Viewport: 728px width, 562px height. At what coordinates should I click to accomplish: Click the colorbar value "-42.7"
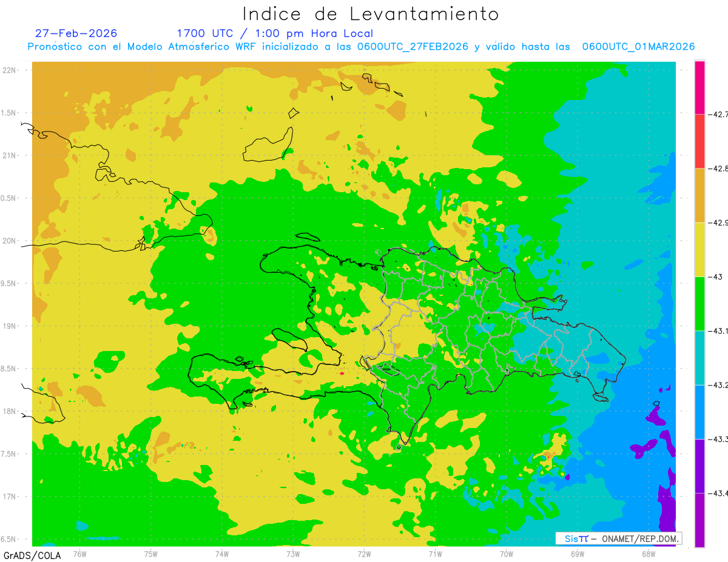(x=718, y=114)
